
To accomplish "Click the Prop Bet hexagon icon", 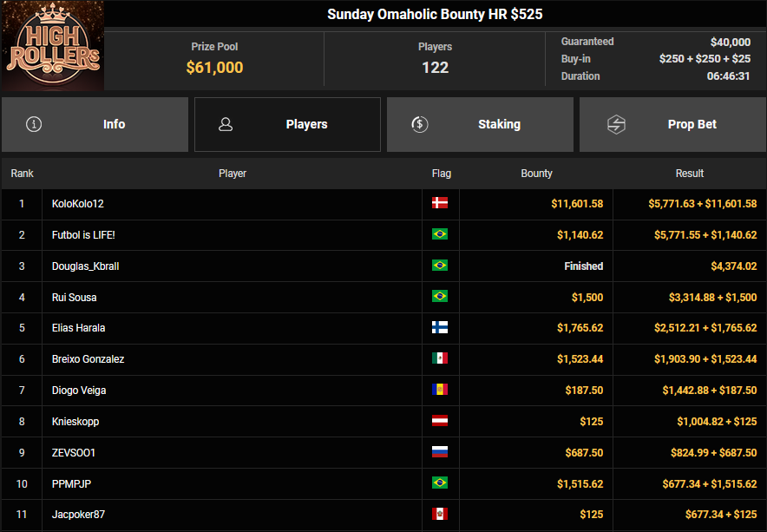I will click(x=615, y=124).
